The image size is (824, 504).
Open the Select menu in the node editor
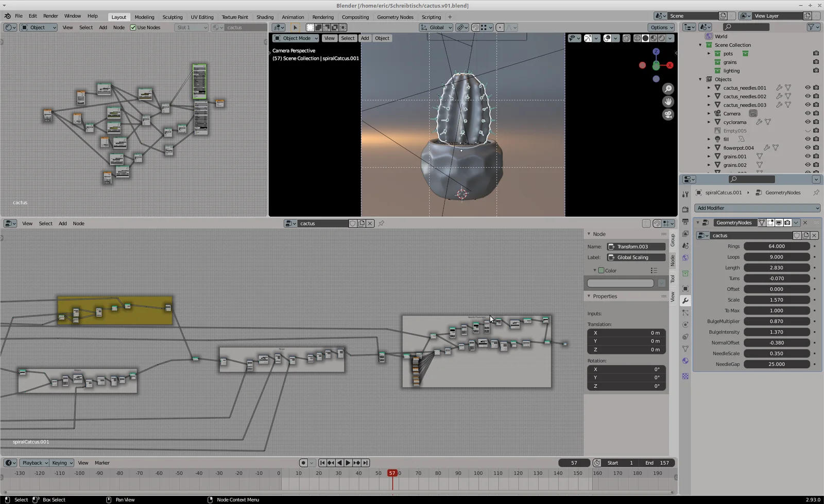[45, 223]
